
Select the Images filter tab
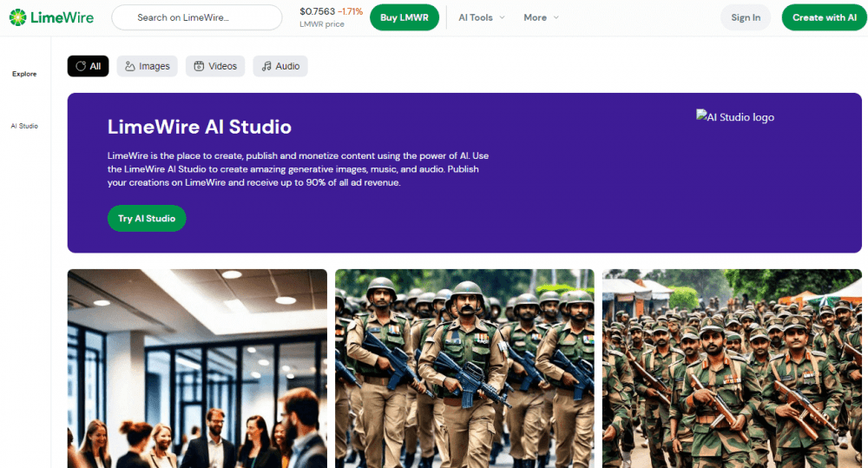point(148,66)
